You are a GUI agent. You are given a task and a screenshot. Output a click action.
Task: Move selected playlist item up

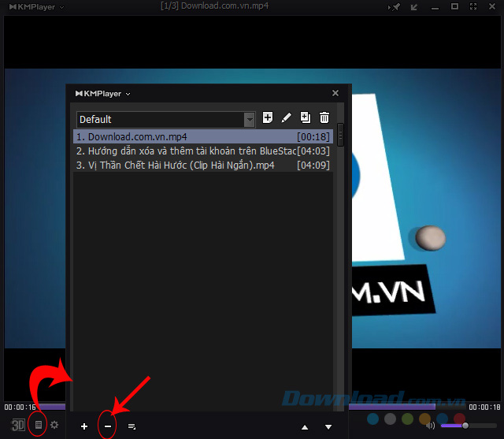tap(305, 427)
